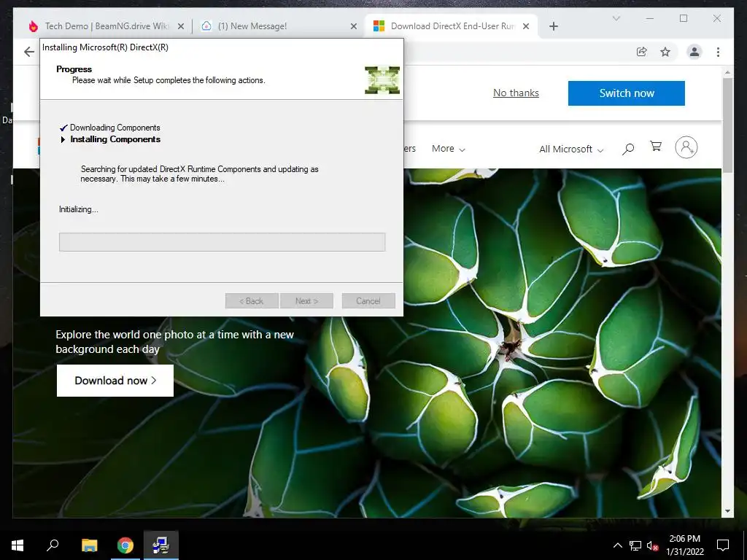The height and width of the screenshot is (560, 747).
Task: Switch to the (1) New Message! tab
Action: coord(278,26)
